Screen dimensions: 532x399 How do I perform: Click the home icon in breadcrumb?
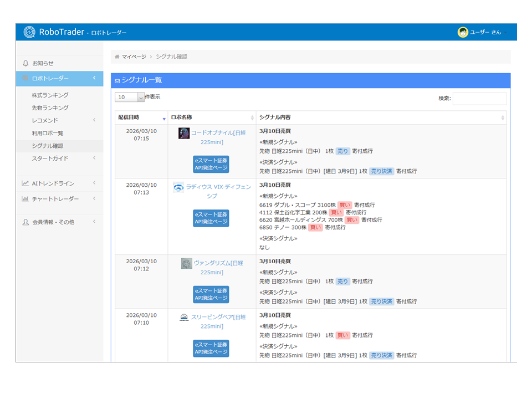point(117,57)
